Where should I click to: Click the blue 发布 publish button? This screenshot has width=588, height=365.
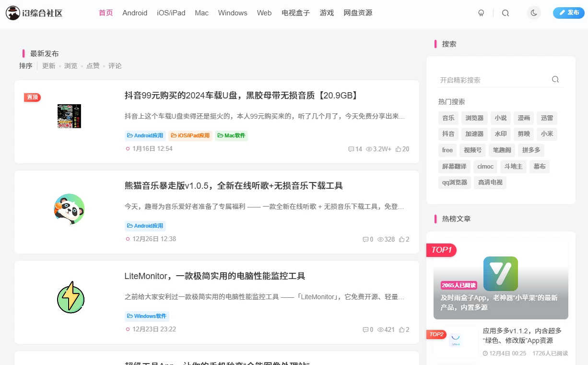pos(568,13)
